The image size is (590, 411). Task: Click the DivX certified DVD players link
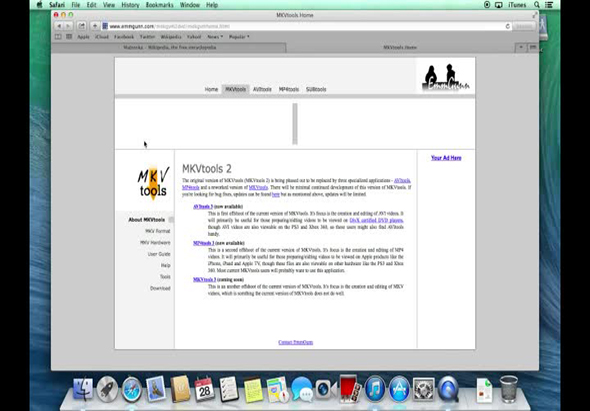(376, 220)
